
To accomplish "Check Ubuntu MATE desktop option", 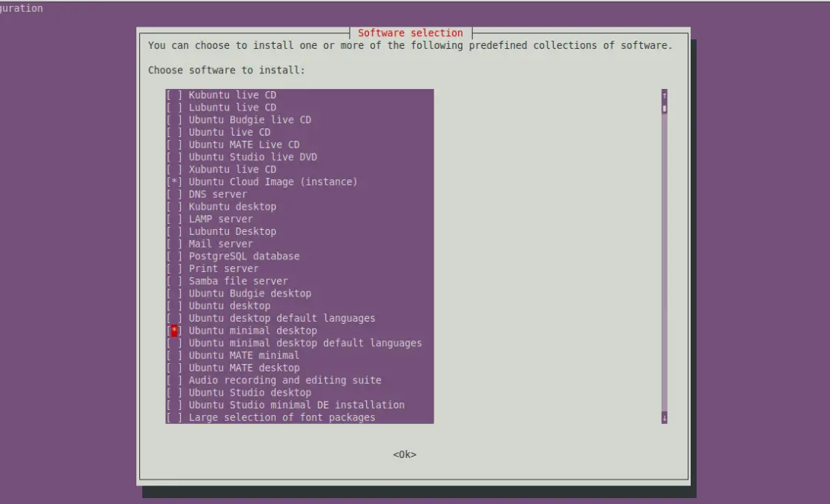I will 174,368.
